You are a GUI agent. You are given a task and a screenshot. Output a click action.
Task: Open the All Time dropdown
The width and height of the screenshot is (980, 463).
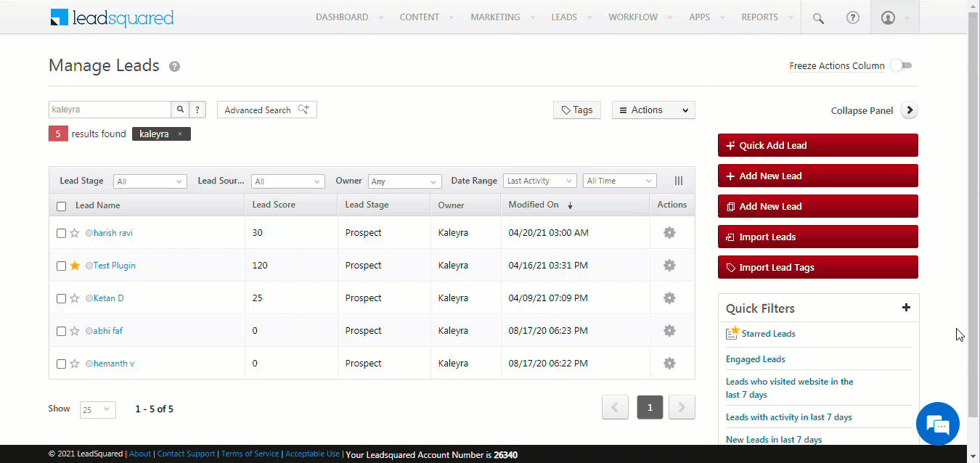pos(620,181)
